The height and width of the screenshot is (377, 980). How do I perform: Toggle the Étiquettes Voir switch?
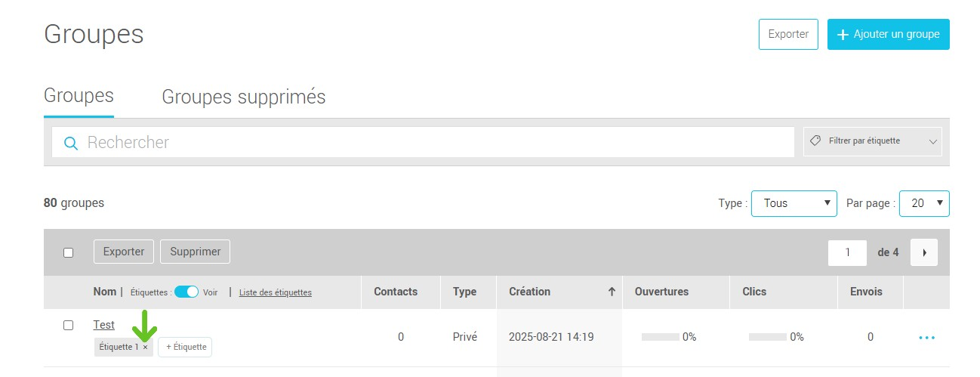point(186,292)
